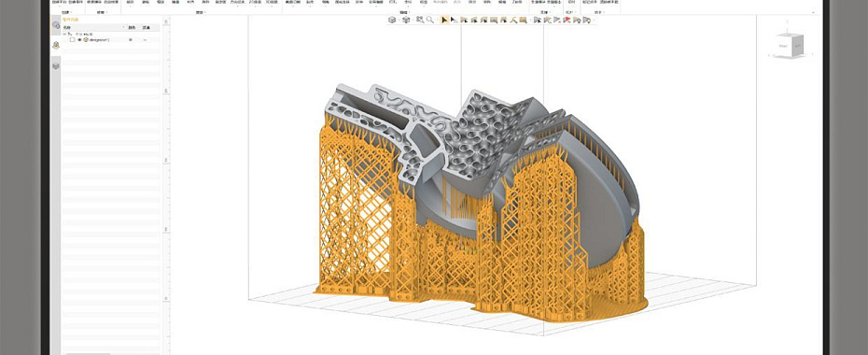The image size is (868, 355).
Task: Tick the checkbox beside the part entry
Action: [x=72, y=40]
